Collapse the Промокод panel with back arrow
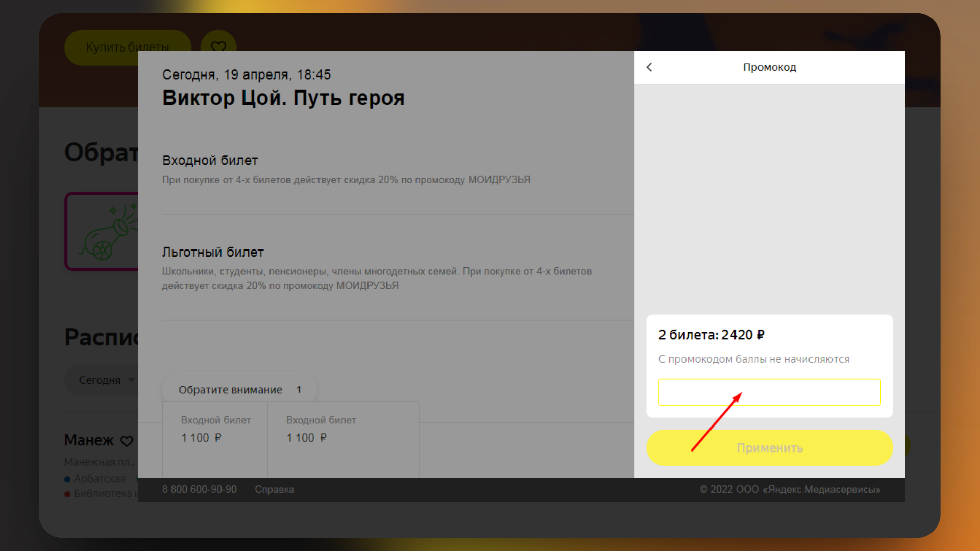 point(649,67)
